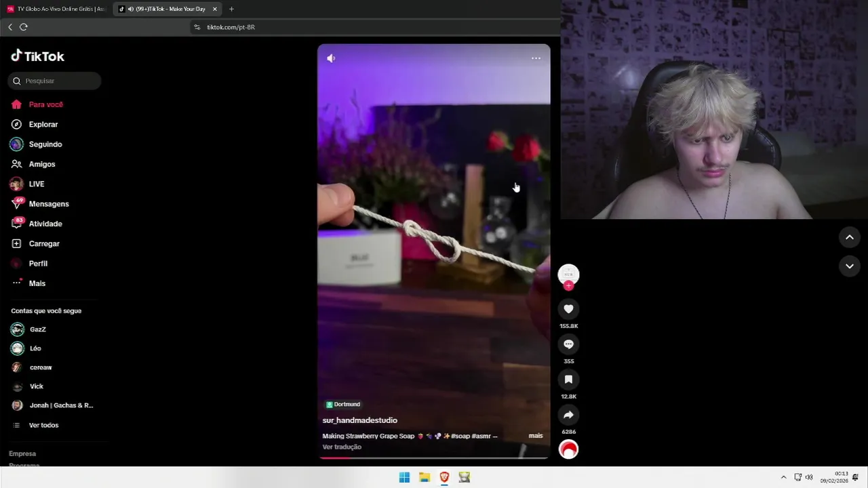Click Ver tradução link
This screenshot has width=868, height=488.
[x=342, y=447]
